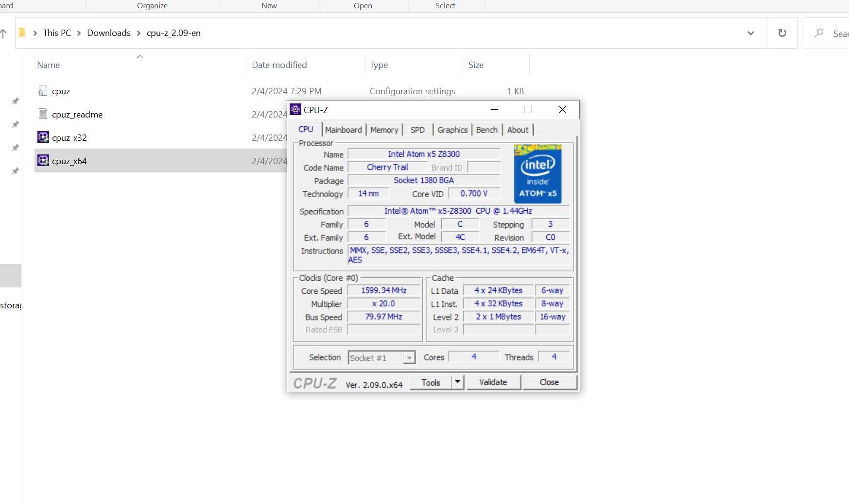Switch to the About tab
The height and width of the screenshot is (504, 849).
(x=518, y=130)
